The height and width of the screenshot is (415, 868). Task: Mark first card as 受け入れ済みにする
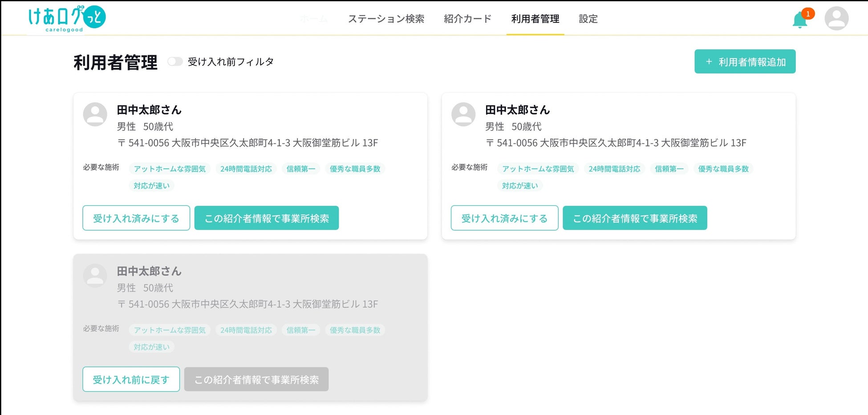click(136, 218)
